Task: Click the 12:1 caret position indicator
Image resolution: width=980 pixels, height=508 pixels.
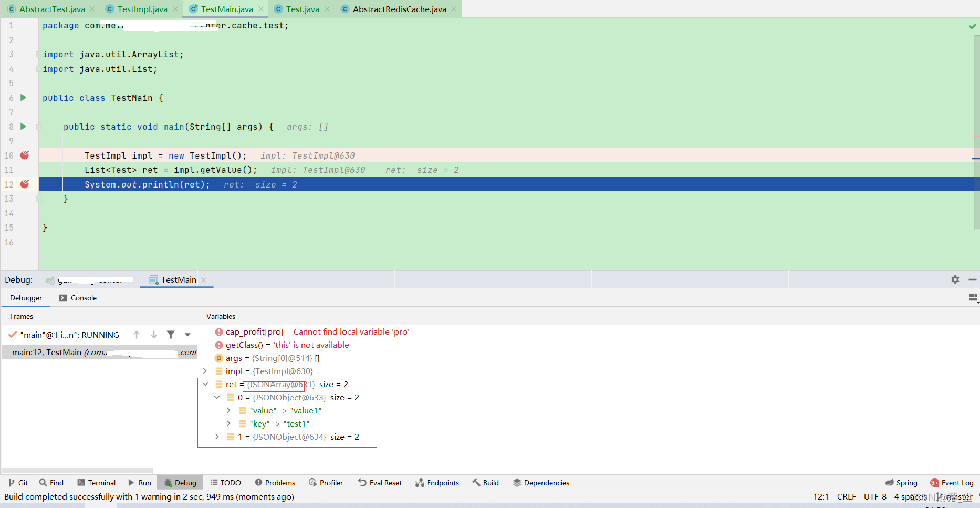Action: 821,496
